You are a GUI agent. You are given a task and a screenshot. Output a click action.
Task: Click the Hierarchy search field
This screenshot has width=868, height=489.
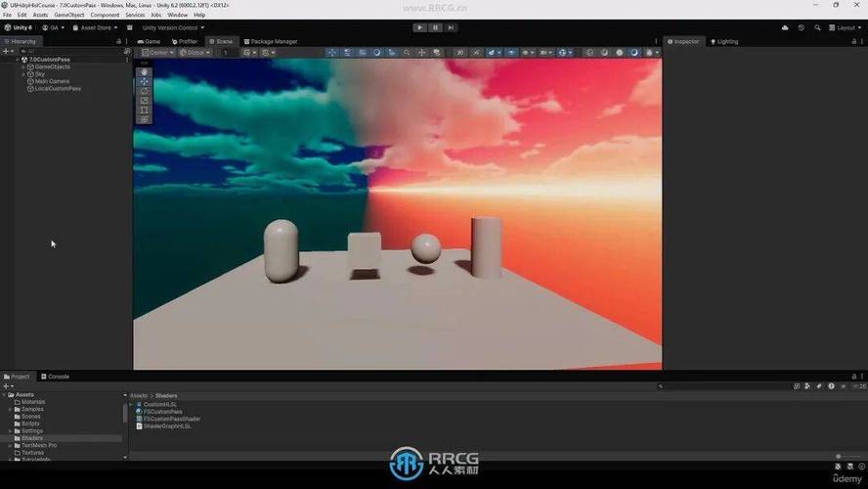click(x=70, y=51)
